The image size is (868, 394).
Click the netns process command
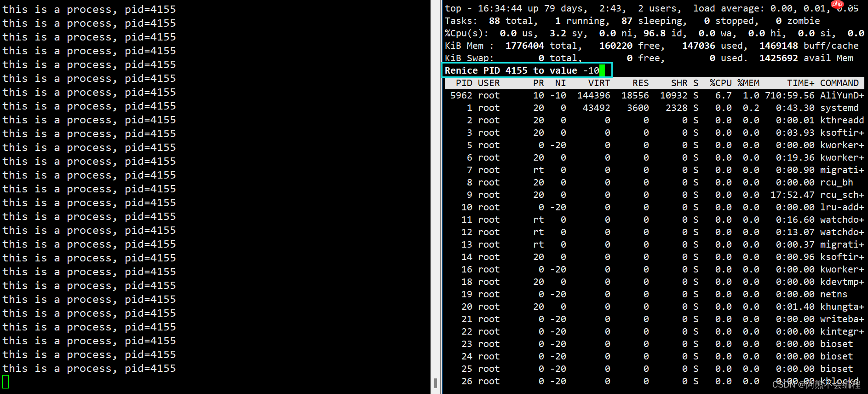tap(834, 294)
